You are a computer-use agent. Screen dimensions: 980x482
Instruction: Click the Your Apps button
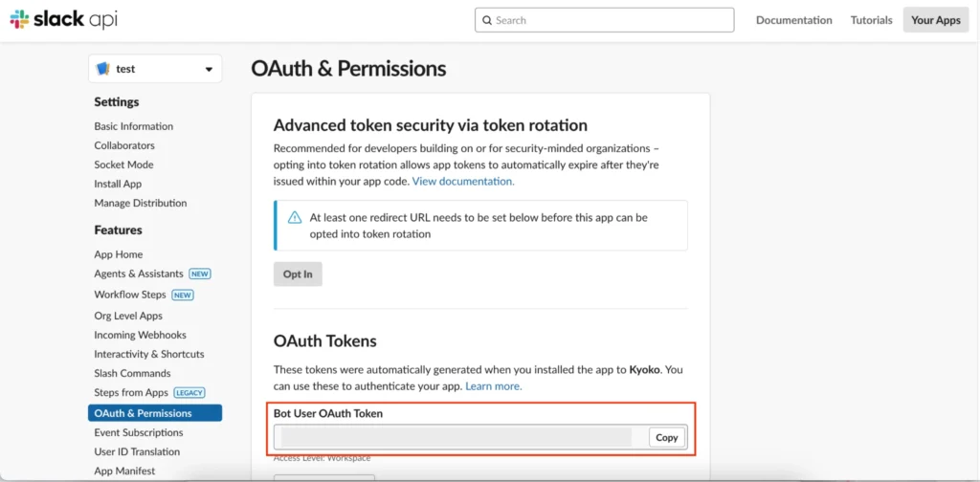coord(935,20)
